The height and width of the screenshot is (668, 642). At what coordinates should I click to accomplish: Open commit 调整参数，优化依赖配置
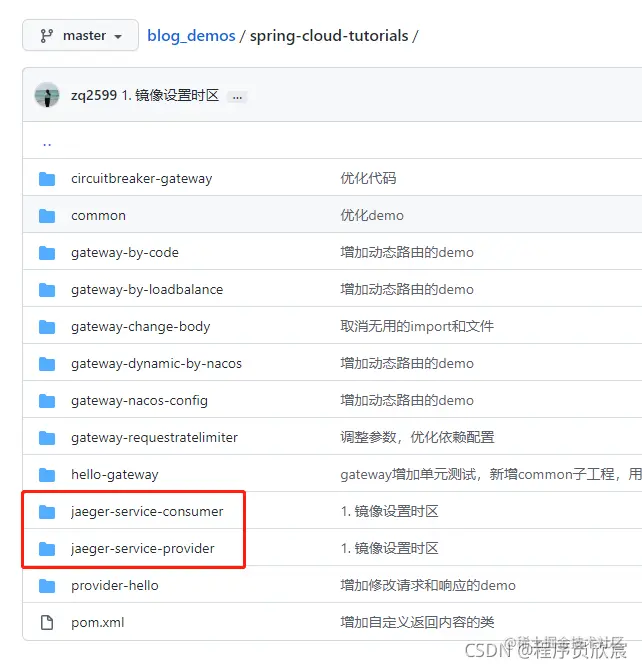(417, 438)
